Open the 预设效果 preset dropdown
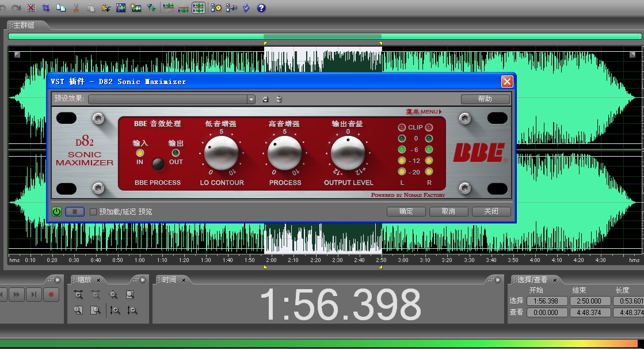 click(251, 99)
